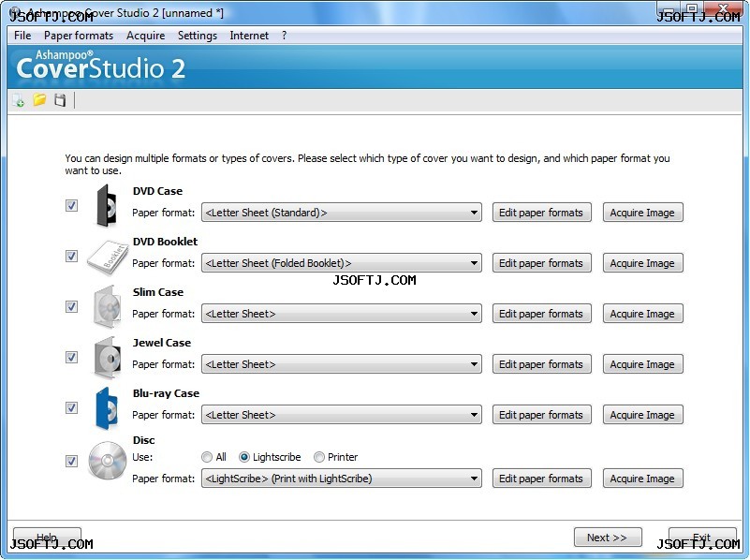This screenshot has height=560, width=750.
Task: Click the Disc icon
Action: tap(108, 460)
